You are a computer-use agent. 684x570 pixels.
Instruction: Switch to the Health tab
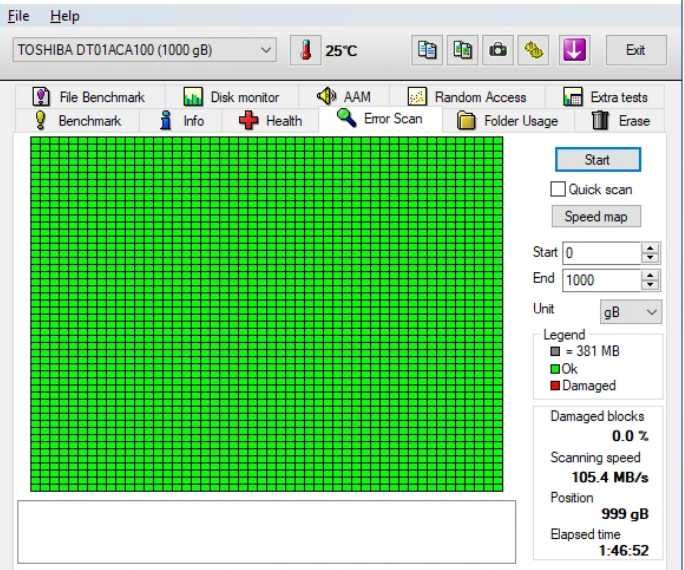click(270, 120)
